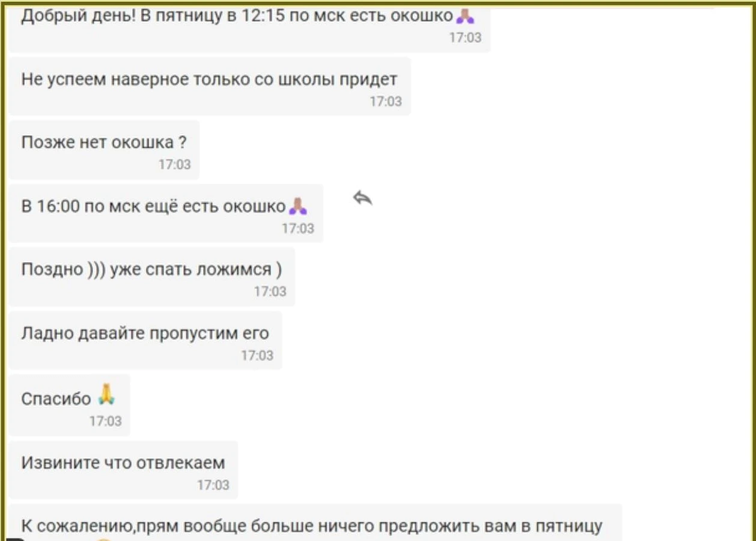Click the emoji after "В 16:00 по мск ещё есть окошко"
The height and width of the screenshot is (541, 756).
(x=298, y=206)
